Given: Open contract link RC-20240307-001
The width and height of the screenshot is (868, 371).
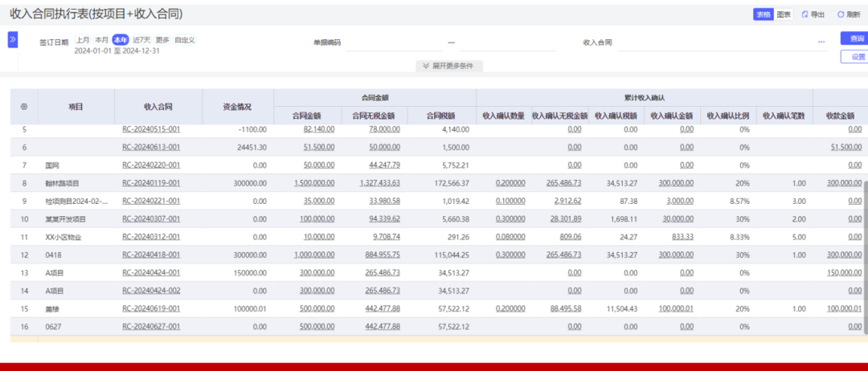Looking at the screenshot, I should coord(150,219).
